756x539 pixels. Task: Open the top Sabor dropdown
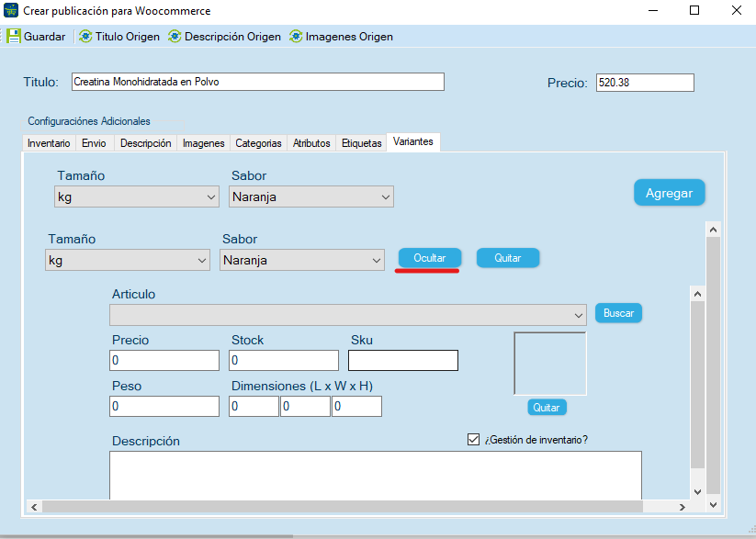[311, 197]
